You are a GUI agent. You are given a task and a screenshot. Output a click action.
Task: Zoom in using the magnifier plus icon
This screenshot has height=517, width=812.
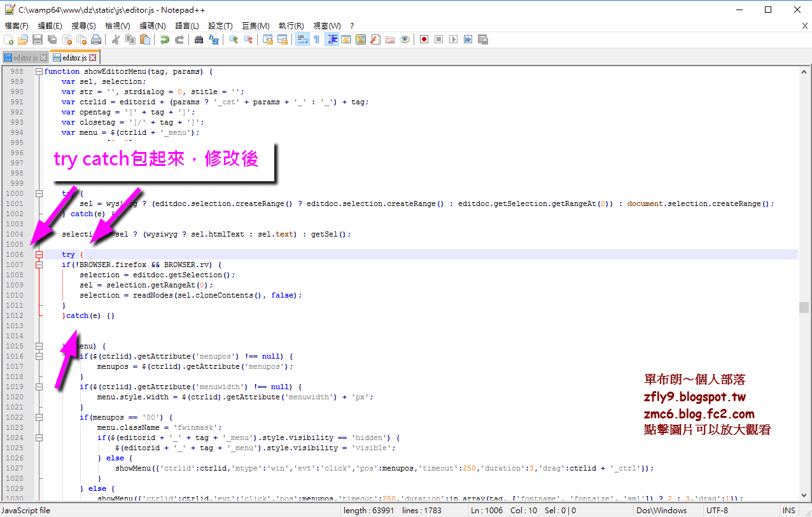pyautogui.click(x=234, y=39)
